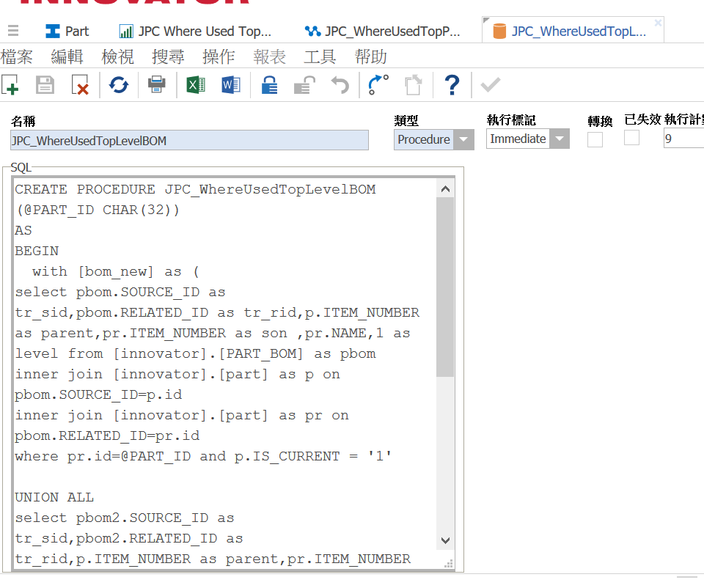Image resolution: width=704 pixels, height=588 pixels.
Task: Click the grey Unlock item icon
Action: point(304,85)
